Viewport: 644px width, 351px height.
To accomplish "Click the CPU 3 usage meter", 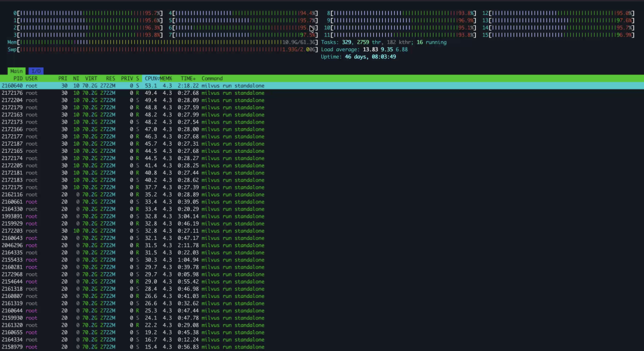I will tap(88, 35).
